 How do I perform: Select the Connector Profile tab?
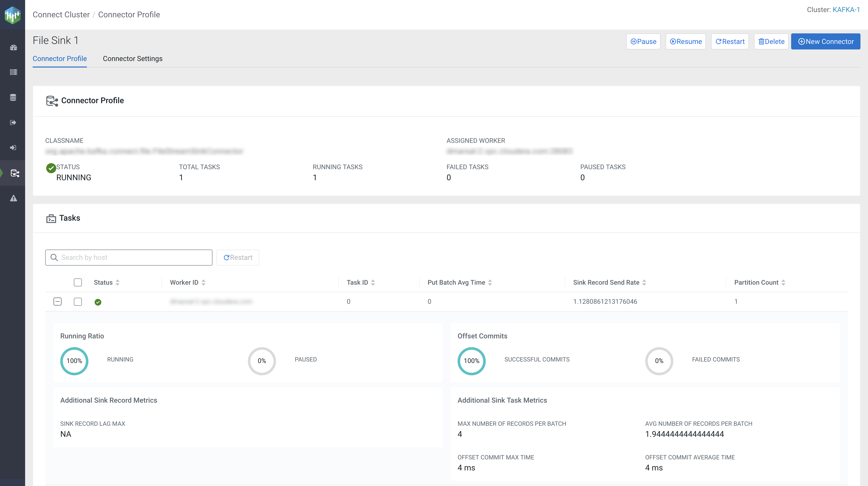(60, 58)
